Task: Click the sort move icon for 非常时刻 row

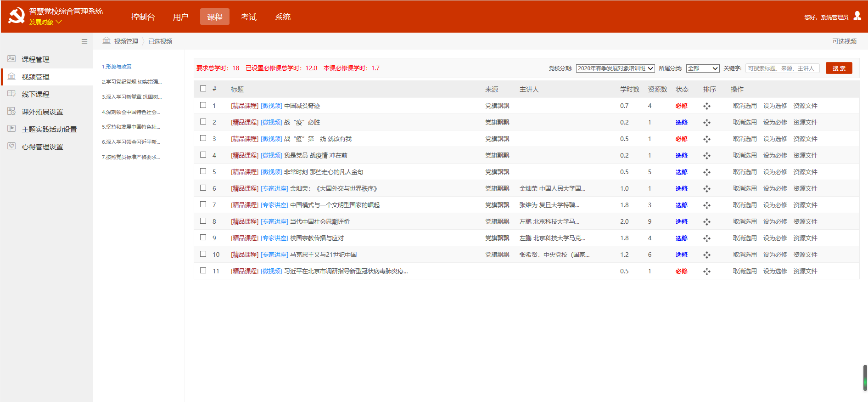Action: [x=707, y=172]
